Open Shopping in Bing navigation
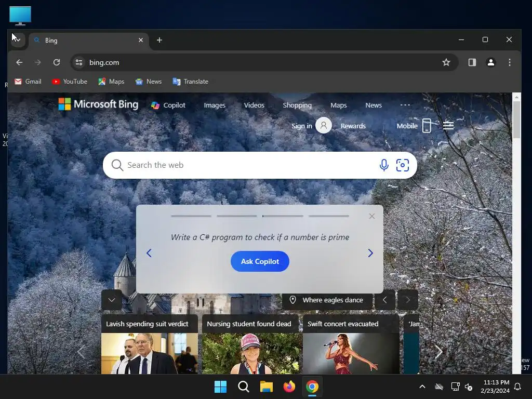Screen dimensions: 532x399 (297, 105)
